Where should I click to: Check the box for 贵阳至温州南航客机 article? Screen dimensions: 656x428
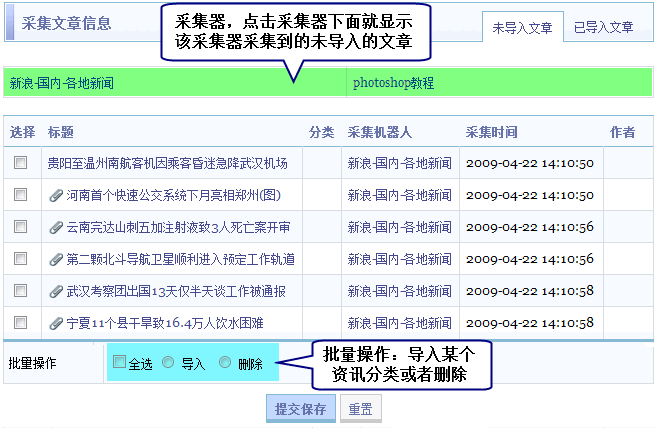pyautogui.click(x=21, y=163)
